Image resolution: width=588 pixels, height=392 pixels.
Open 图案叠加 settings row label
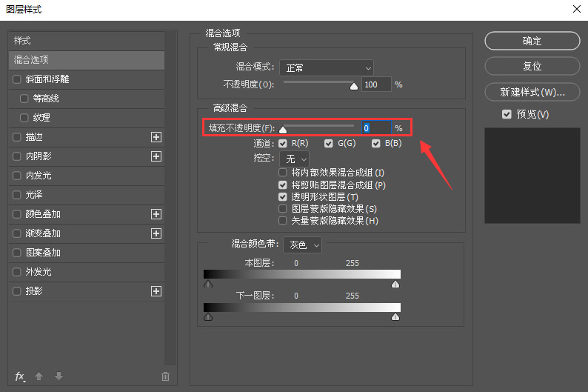43,253
